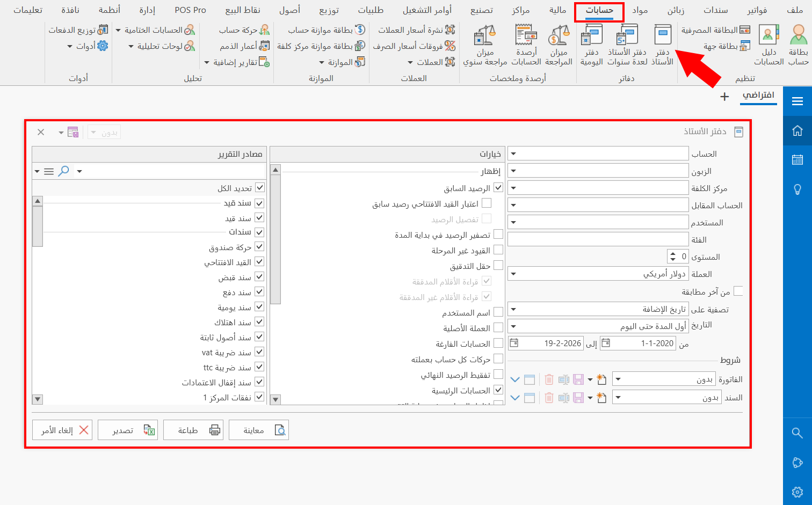Screen dimensions: 812x505
Task: Open الحساب account dropdown
Action: [513, 153]
